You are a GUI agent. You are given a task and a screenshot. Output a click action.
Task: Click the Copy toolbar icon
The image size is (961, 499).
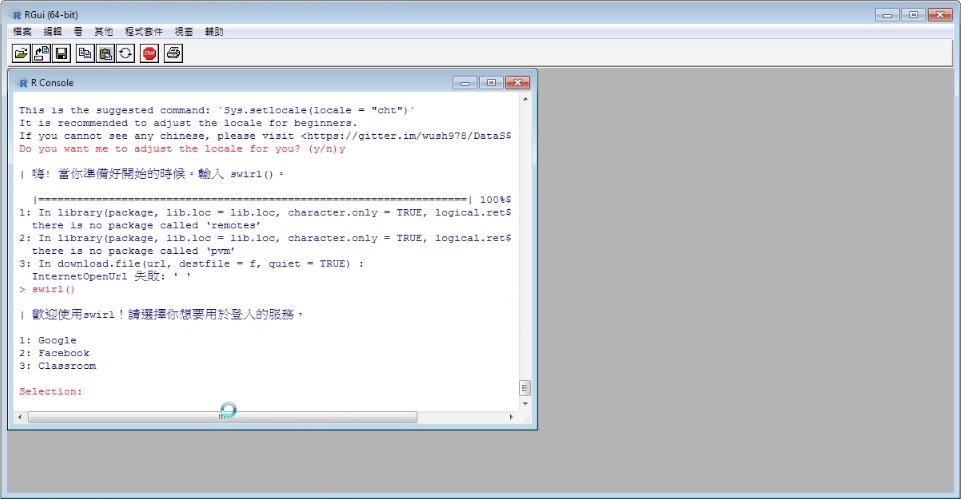pos(85,54)
